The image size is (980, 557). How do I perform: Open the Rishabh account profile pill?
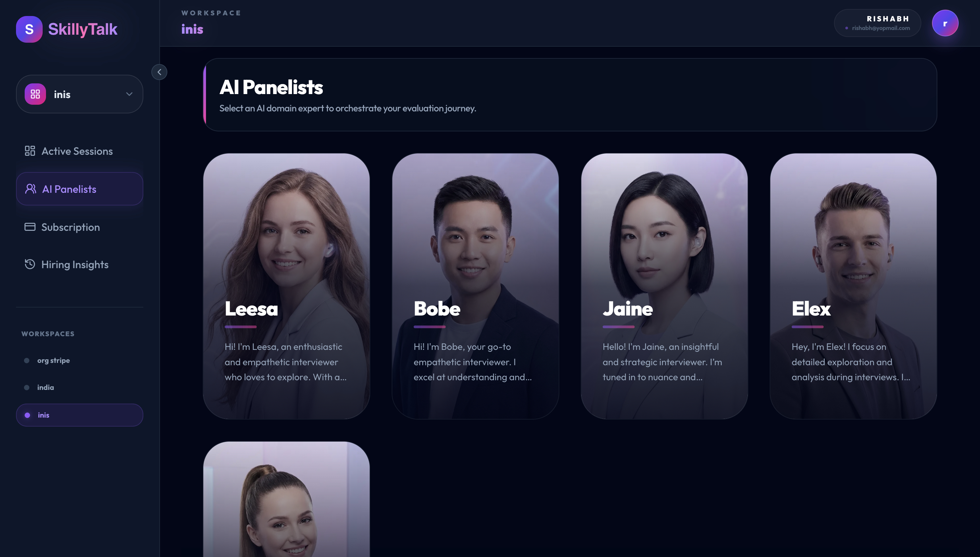[x=877, y=23]
